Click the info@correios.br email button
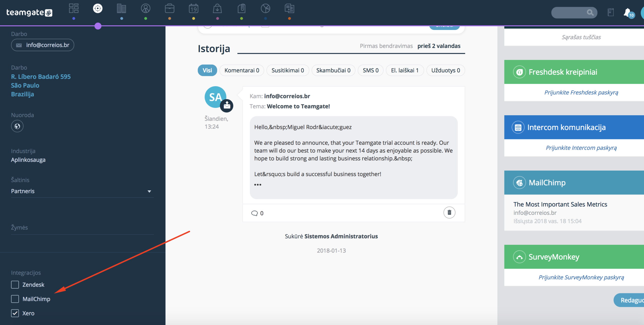The width and height of the screenshot is (644, 325). point(43,45)
